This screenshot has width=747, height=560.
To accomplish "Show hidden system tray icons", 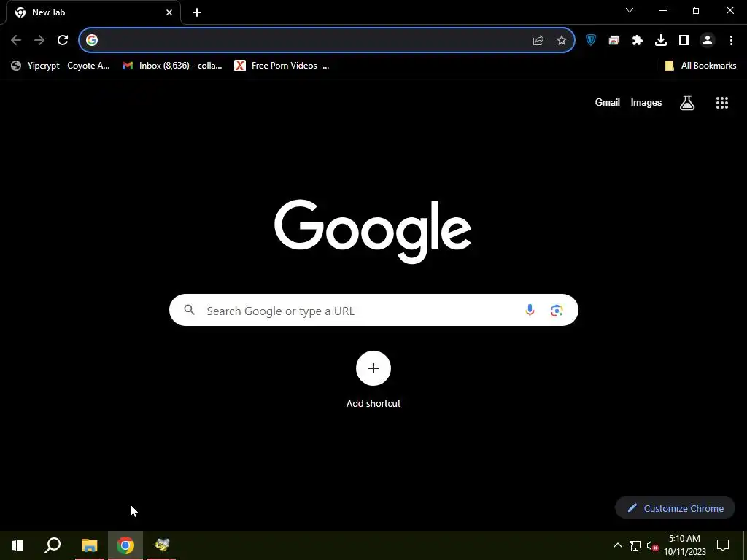I will pos(617,545).
